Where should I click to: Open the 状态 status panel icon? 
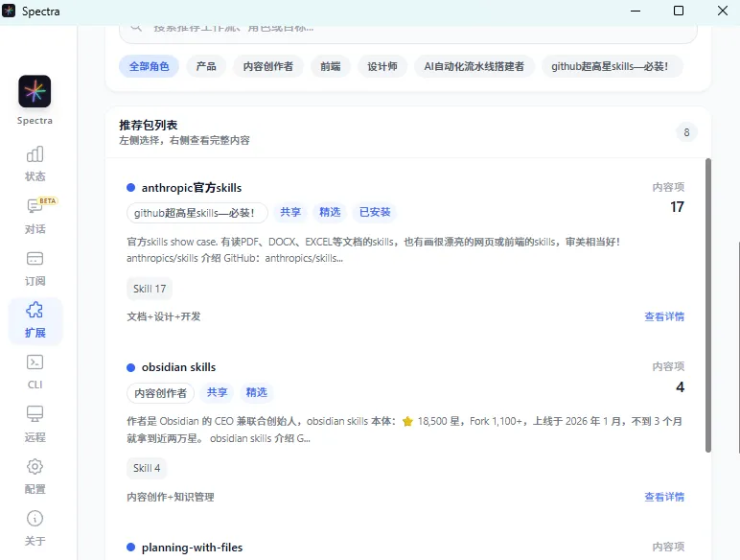[x=35, y=154]
